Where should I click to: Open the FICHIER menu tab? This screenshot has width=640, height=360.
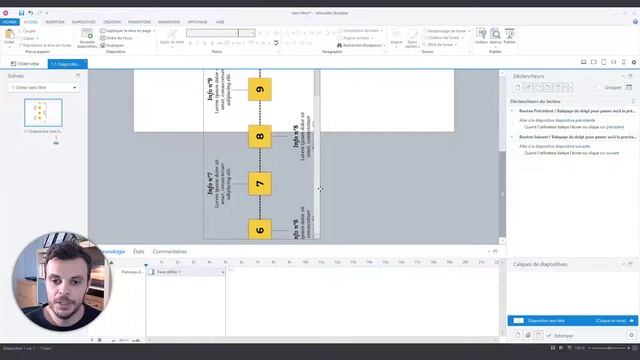pos(10,22)
